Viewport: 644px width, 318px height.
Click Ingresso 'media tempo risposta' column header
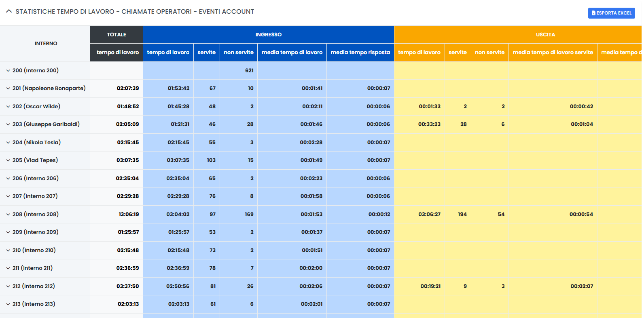[360, 53]
